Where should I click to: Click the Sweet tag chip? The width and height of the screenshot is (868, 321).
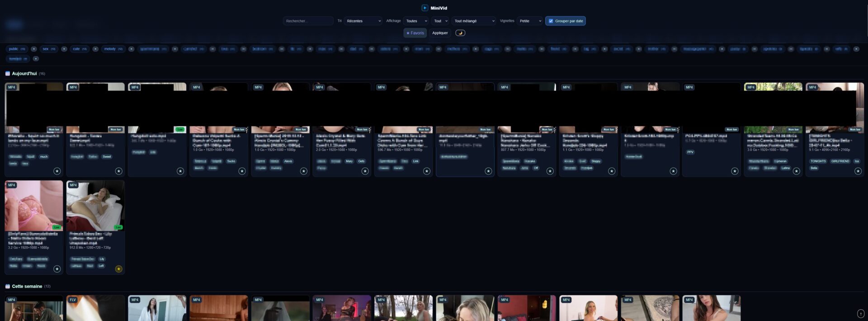tap(107, 156)
